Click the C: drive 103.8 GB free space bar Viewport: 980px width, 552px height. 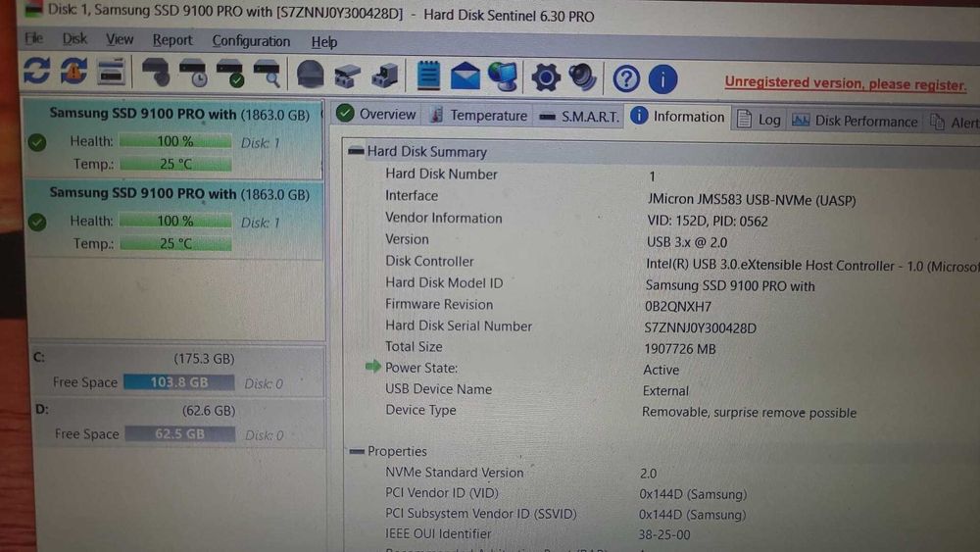click(x=178, y=382)
